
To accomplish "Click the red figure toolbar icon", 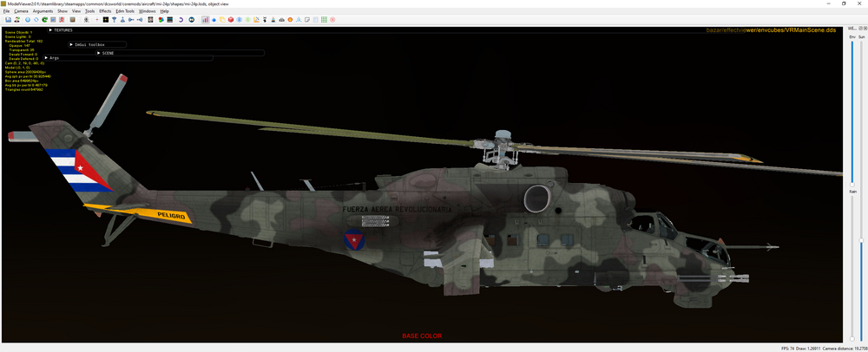I will click(x=62, y=19).
